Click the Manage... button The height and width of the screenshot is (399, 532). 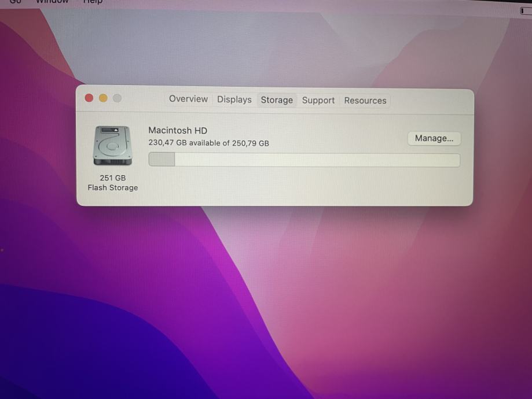(x=434, y=138)
